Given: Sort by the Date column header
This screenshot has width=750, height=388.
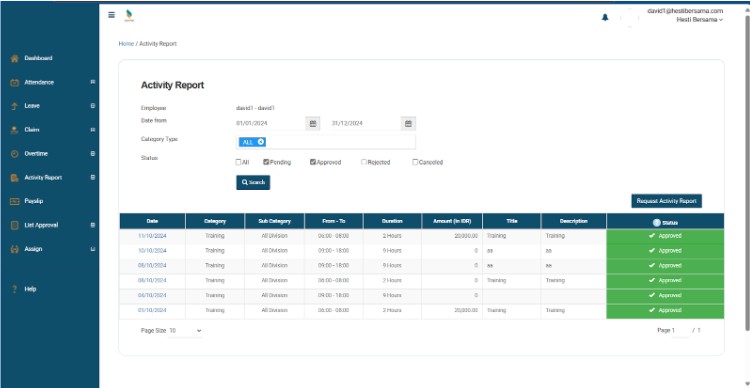Looking at the screenshot, I should pyautogui.click(x=152, y=222).
